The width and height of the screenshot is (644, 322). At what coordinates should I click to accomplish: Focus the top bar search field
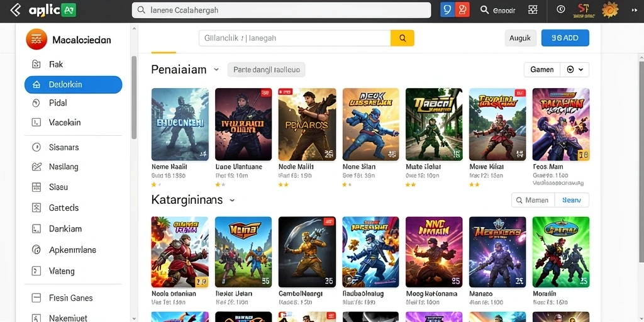coord(281,10)
